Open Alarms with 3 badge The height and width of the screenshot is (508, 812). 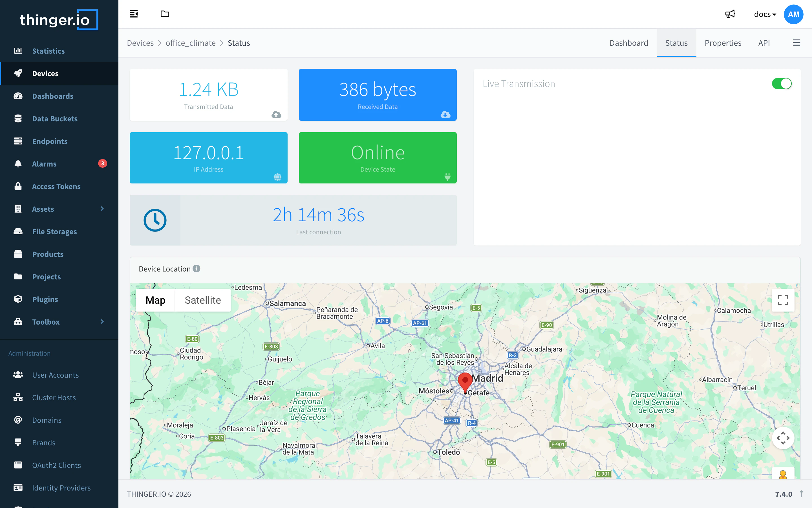click(x=59, y=164)
